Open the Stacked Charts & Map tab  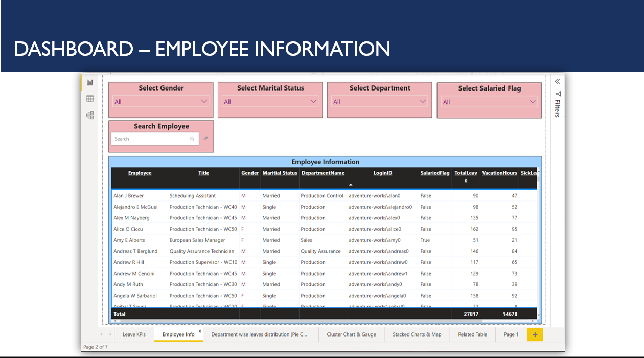pyautogui.click(x=417, y=334)
